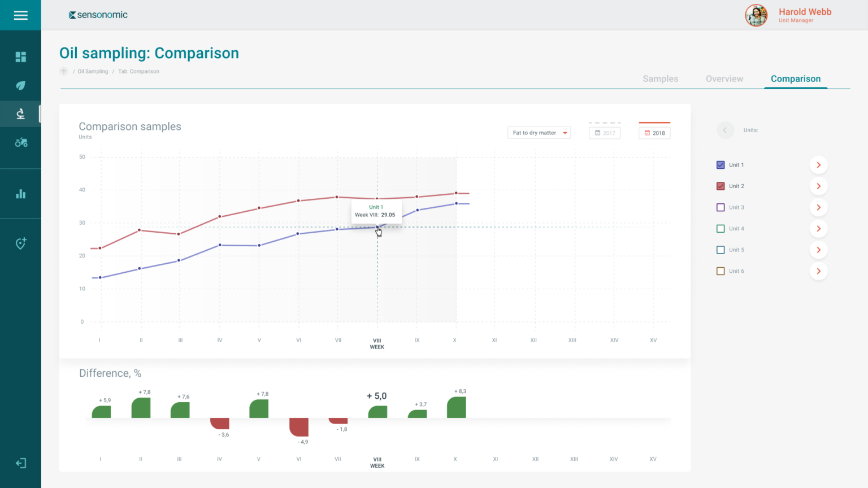
Task: Enable the 2017 year comparison toggle
Action: point(605,132)
